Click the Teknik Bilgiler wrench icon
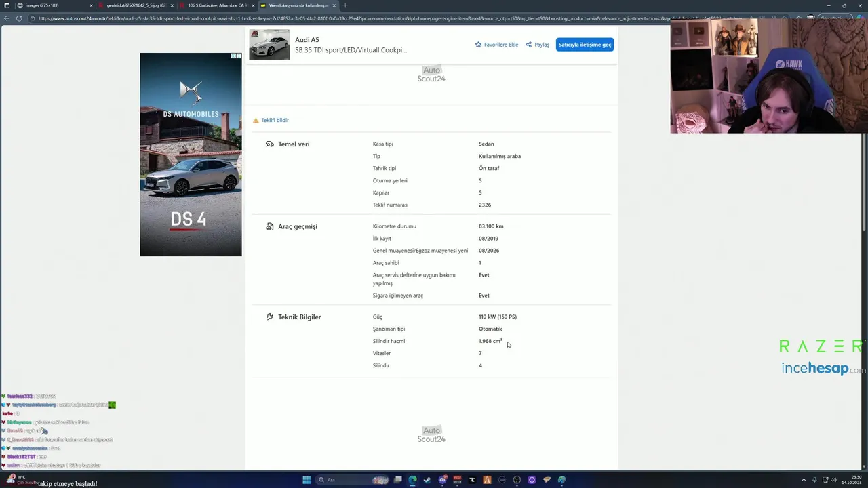Image resolution: width=868 pixels, height=488 pixels. [269, 317]
